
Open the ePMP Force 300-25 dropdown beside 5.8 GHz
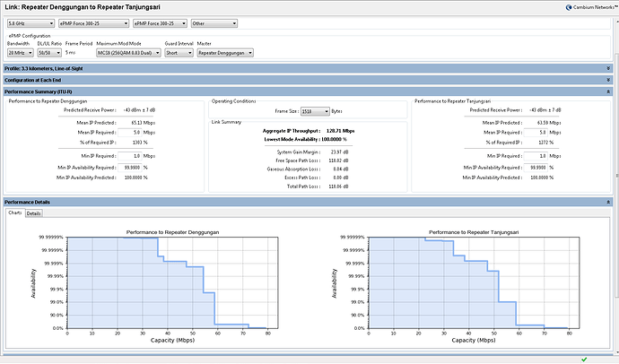click(93, 23)
